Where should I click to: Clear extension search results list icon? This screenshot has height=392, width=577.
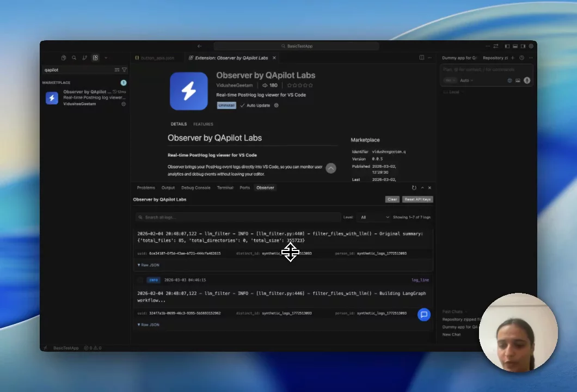[116, 70]
